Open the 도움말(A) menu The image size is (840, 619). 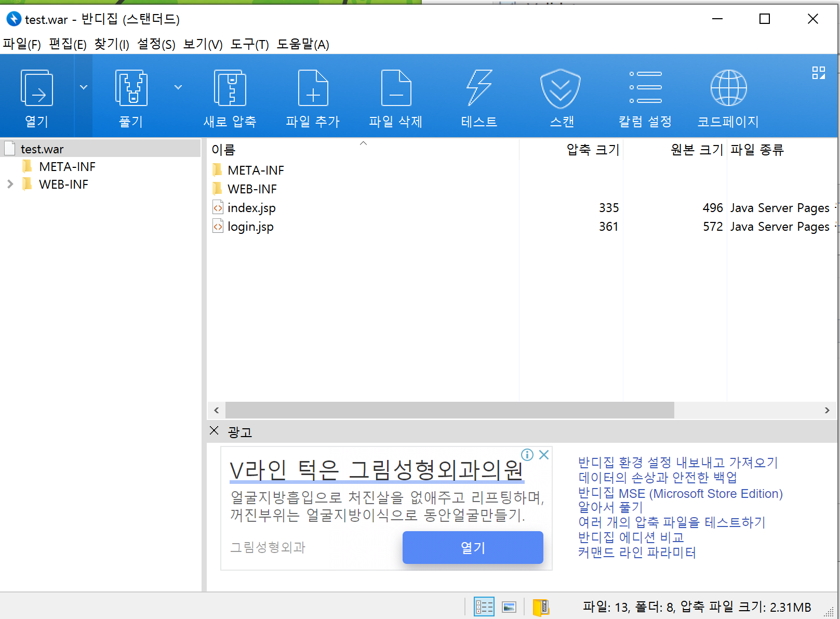click(x=303, y=44)
